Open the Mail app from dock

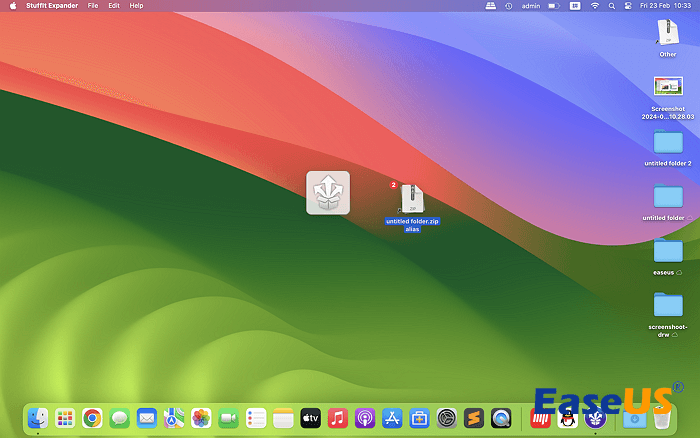click(x=147, y=418)
